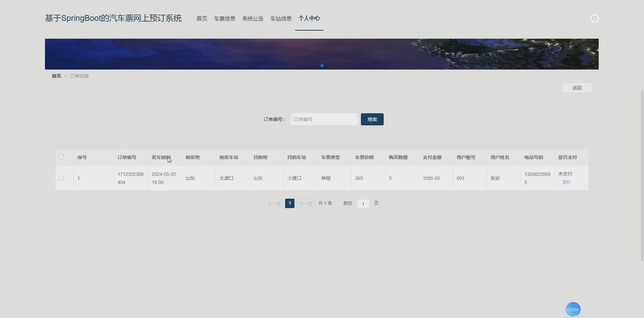Image resolution: width=644 pixels, height=318 pixels.
Task: Click the logout power icon top right
Action: point(595,18)
